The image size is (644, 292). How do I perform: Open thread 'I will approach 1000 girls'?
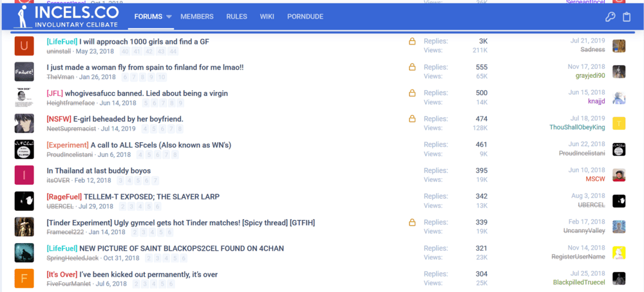144,41
